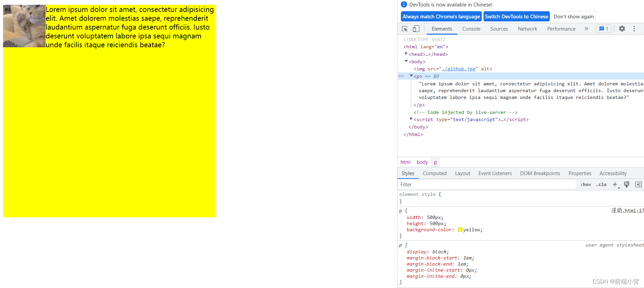Click the cat image on the page
This screenshot has height=288, width=644.
coord(24,26)
